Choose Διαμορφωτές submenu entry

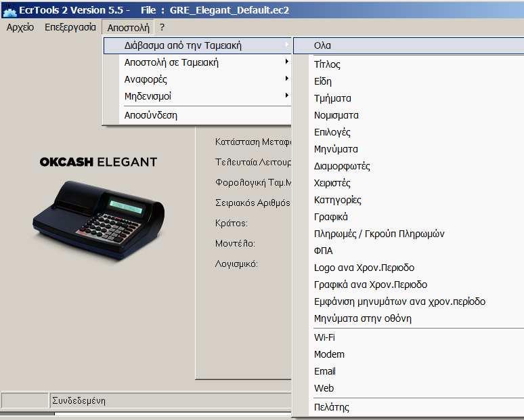[x=408, y=166]
